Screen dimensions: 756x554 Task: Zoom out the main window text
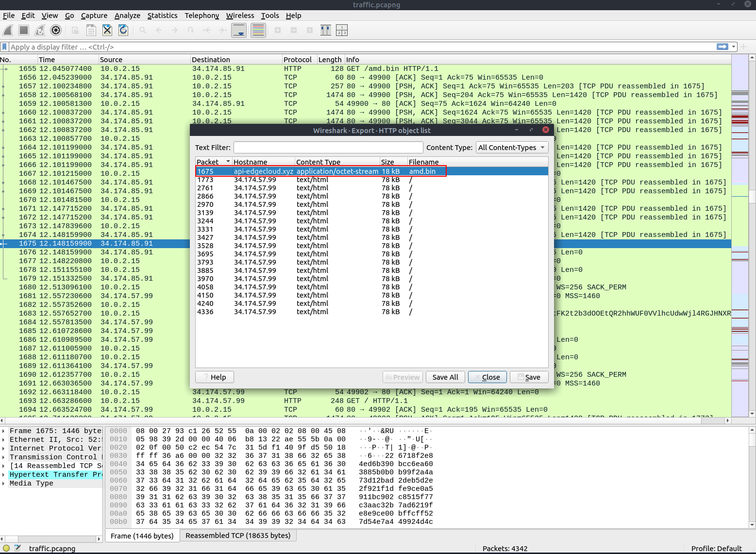tap(294, 30)
